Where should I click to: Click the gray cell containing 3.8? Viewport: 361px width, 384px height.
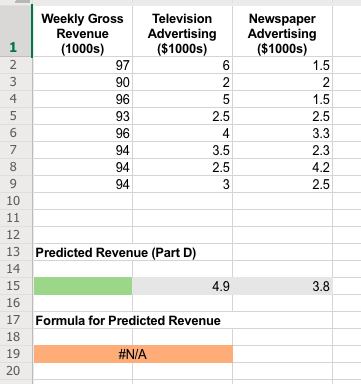point(282,286)
